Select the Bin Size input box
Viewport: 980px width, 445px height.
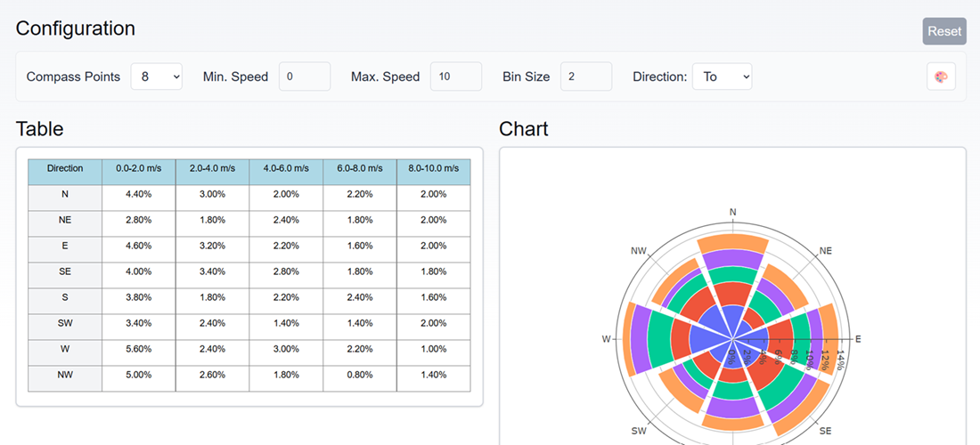point(585,77)
